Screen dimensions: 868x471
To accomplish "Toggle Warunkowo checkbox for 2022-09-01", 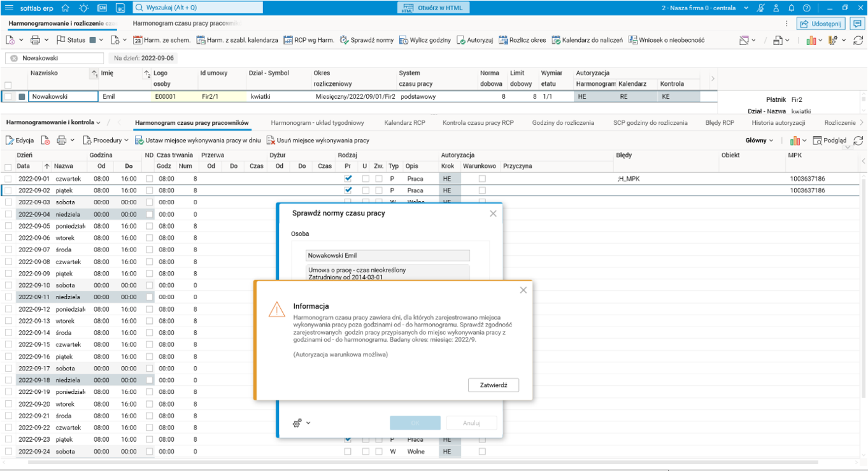I will [x=482, y=179].
